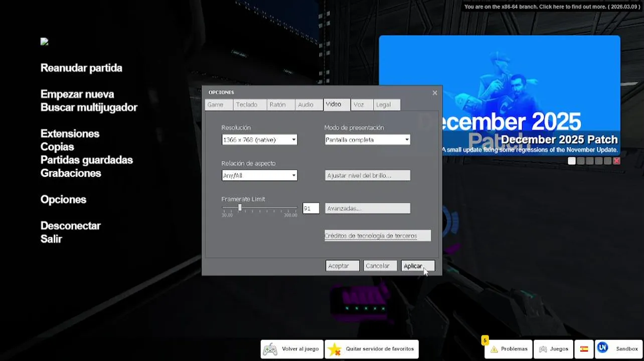Close the Opciones dialog
The width and height of the screenshot is (644, 361).
tap(435, 93)
